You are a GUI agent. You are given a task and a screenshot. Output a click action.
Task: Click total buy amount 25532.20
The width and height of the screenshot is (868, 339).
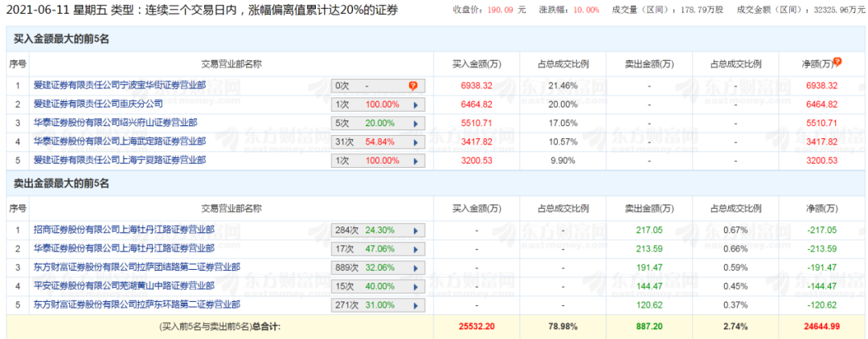point(476,327)
